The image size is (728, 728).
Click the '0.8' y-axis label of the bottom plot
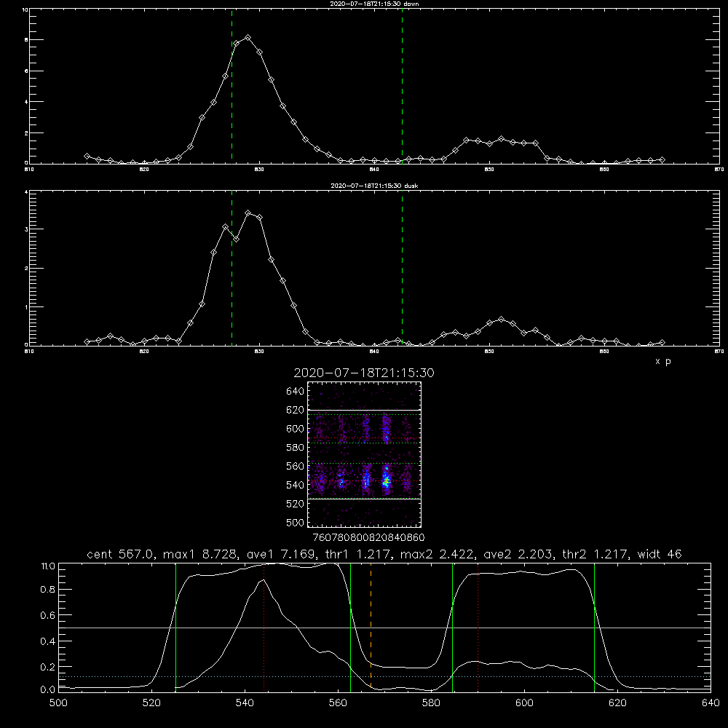point(48,589)
